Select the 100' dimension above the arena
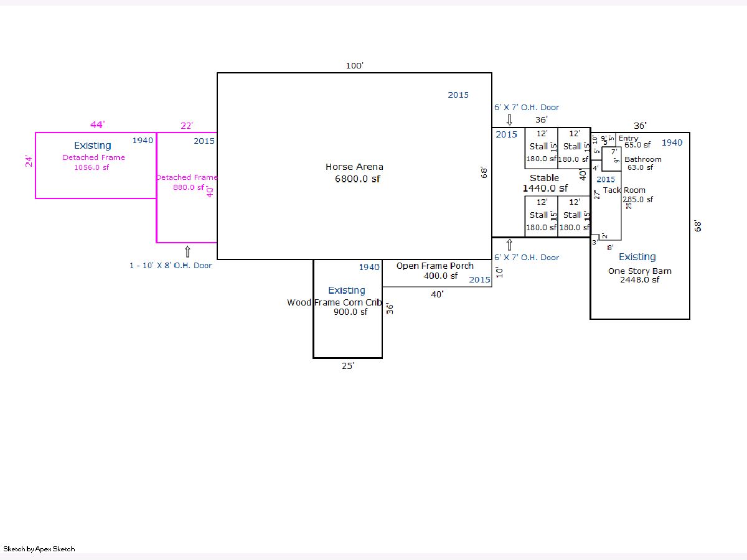This screenshot has height=560, width=747. click(x=354, y=65)
